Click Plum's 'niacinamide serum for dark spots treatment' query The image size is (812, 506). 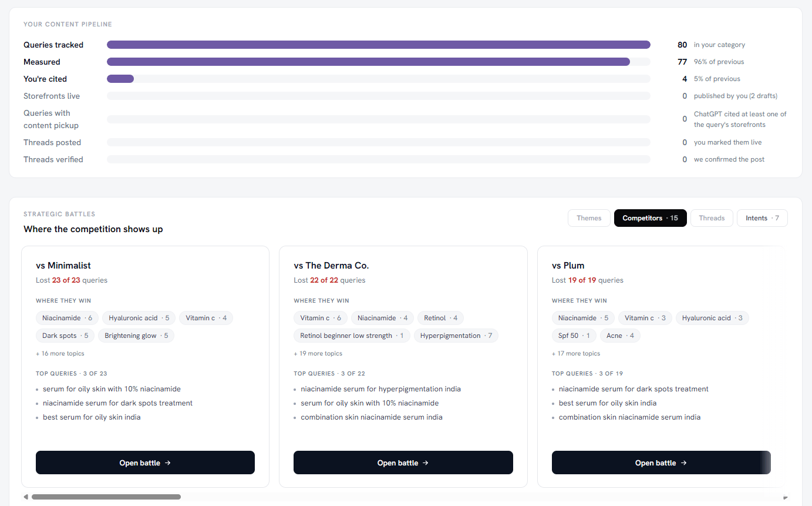[x=634, y=389]
